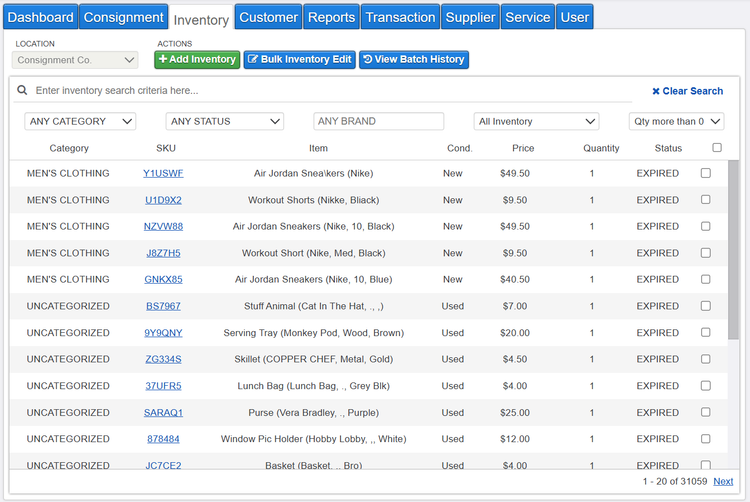Viewport: 750px width, 502px height.
Task: Clear the current search
Action: (x=687, y=91)
